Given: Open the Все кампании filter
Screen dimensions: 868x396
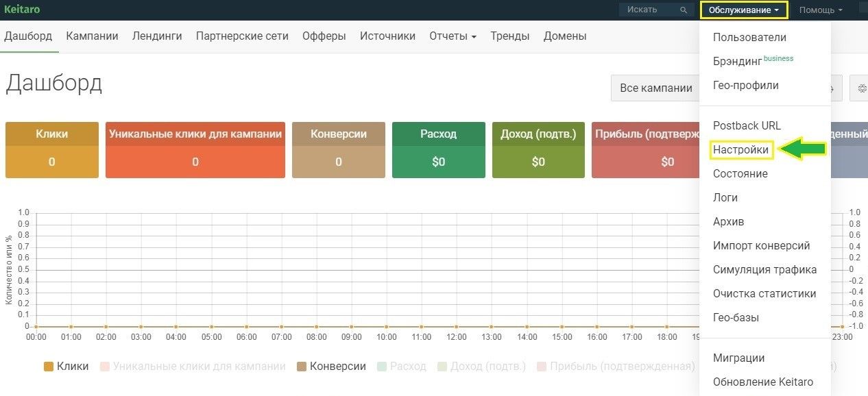Looking at the screenshot, I should (x=655, y=88).
